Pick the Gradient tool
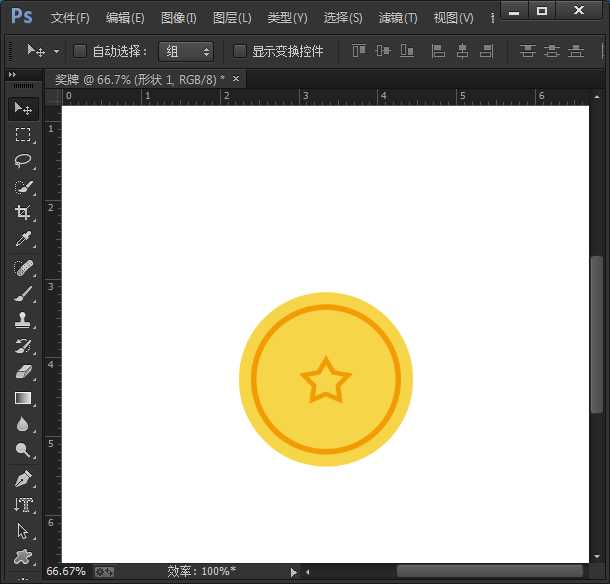Screen dimensions: 610x584 tap(22, 398)
